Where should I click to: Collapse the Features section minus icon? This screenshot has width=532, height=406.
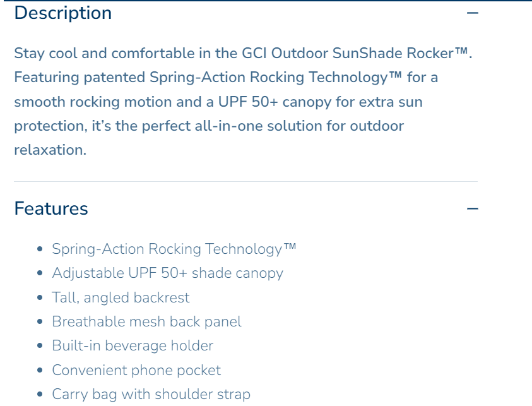[x=472, y=208]
